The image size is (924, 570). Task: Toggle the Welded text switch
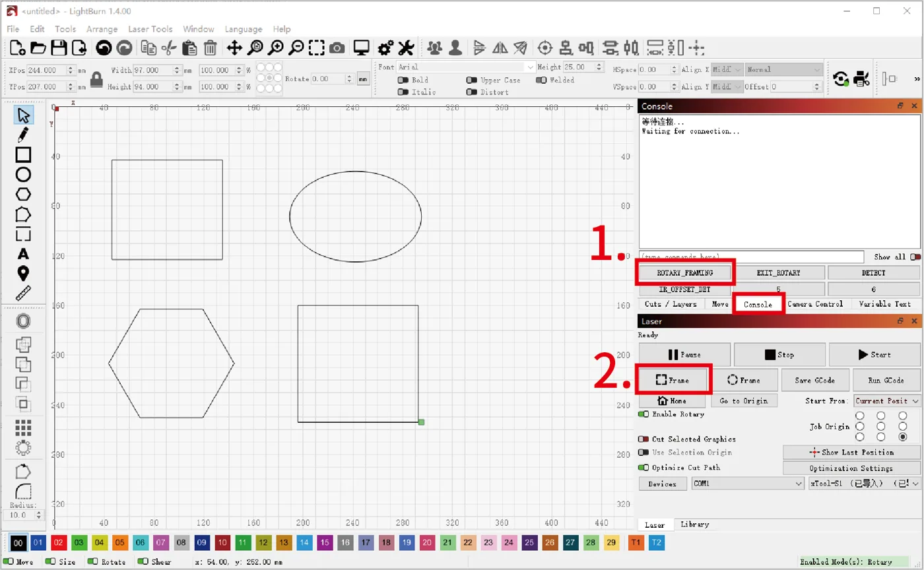(x=541, y=80)
